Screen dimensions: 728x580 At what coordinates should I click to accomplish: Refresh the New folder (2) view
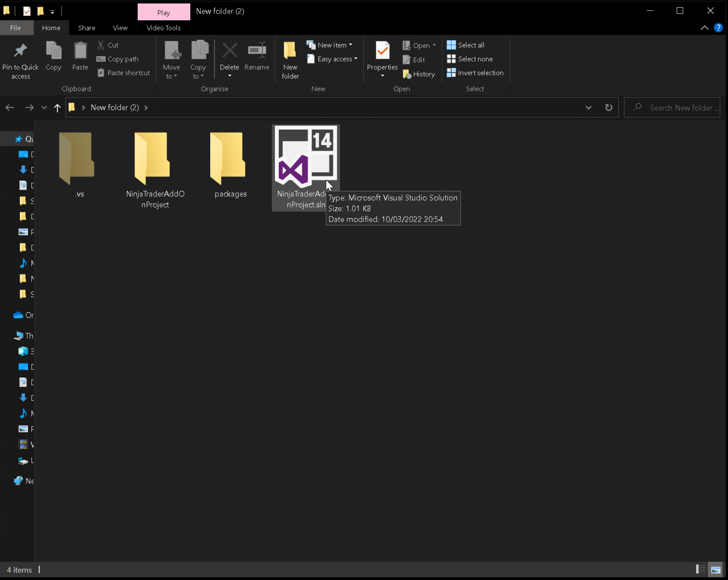609,107
